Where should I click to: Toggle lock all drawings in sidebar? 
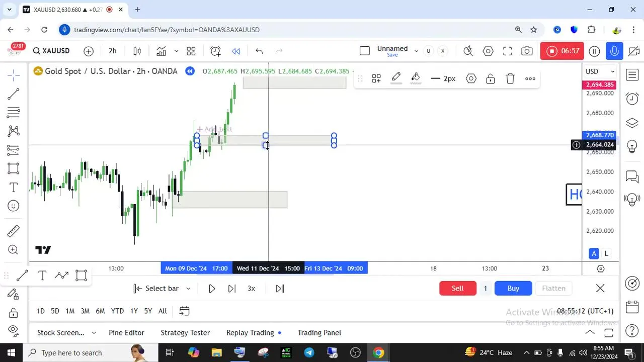point(14,313)
